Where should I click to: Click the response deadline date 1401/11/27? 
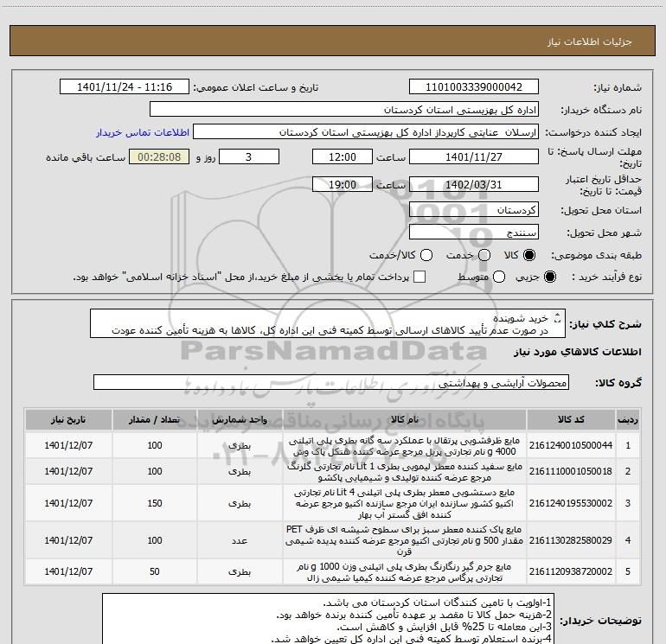(474, 157)
